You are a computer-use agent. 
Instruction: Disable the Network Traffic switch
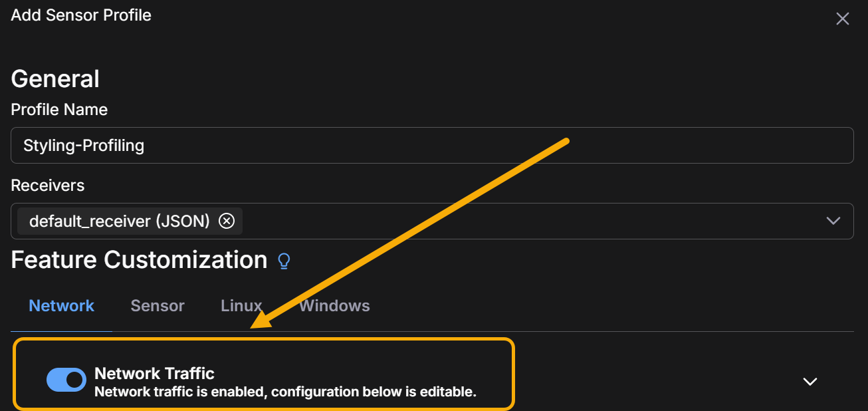66,380
